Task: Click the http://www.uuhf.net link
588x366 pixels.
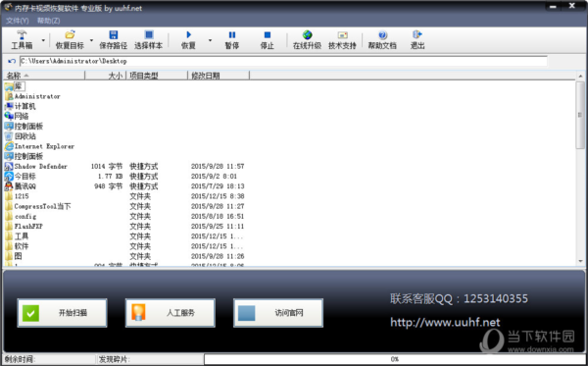Action: pos(445,322)
